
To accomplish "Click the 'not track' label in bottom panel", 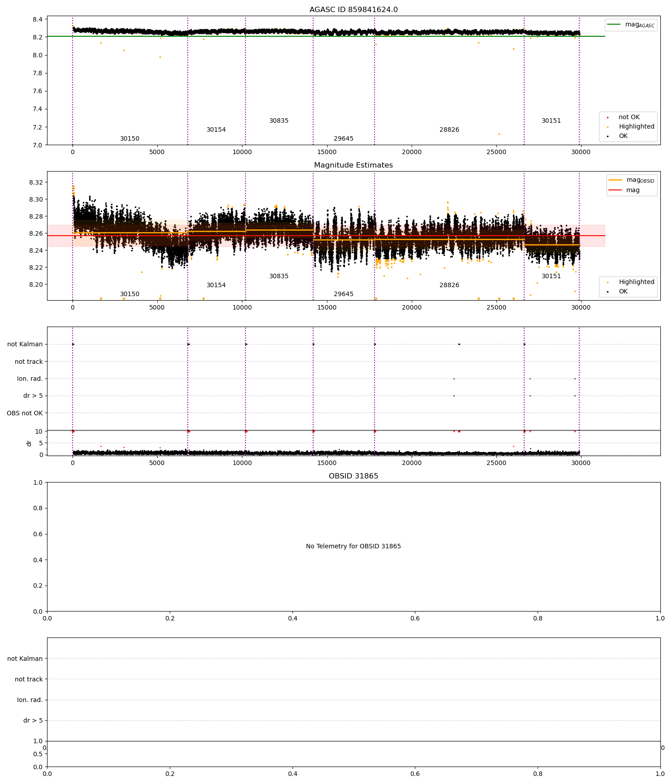I will pyautogui.click(x=29, y=680).
